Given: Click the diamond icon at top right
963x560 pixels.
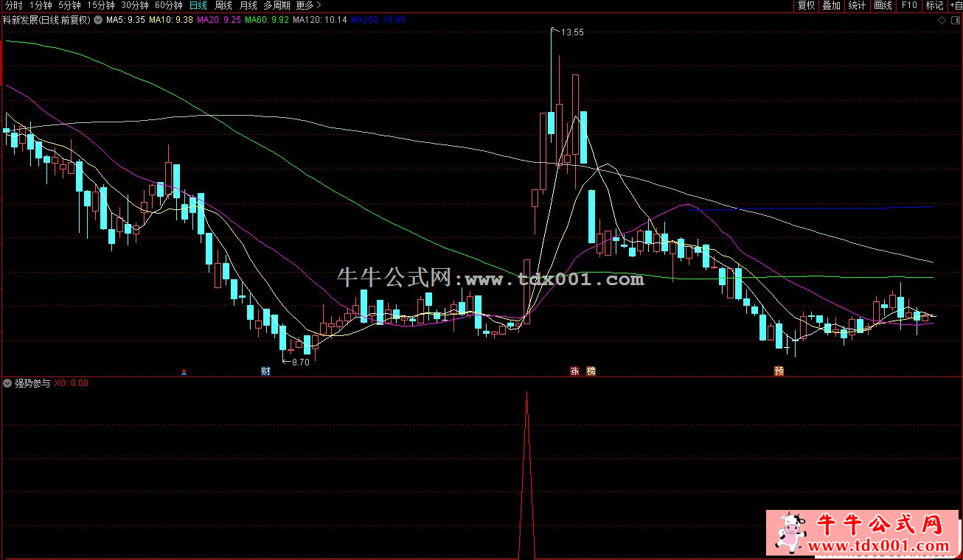Looking at the screenshot, I should (x=942, y=21).
